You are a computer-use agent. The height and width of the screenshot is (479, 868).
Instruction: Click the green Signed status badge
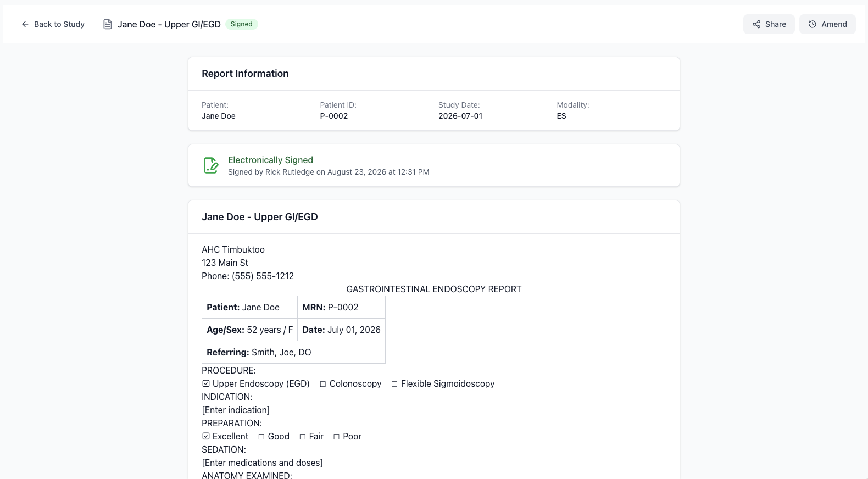(x=241, y=24)
